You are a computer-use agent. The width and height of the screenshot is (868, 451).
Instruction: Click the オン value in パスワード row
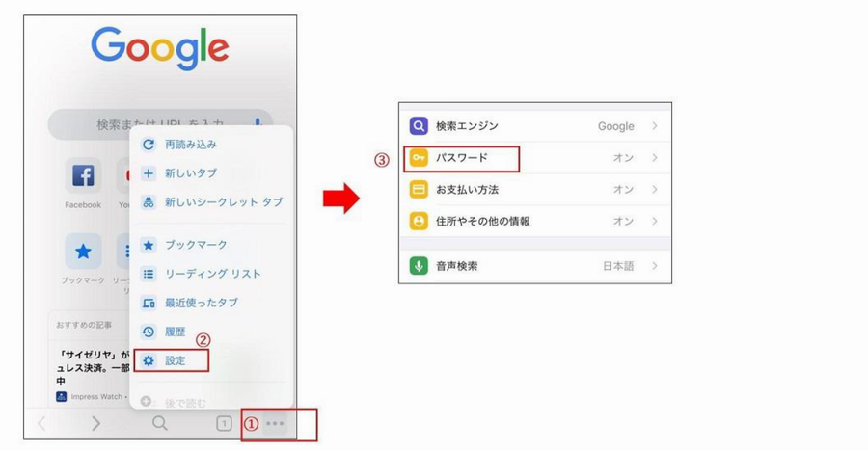[x=623, y=158]
